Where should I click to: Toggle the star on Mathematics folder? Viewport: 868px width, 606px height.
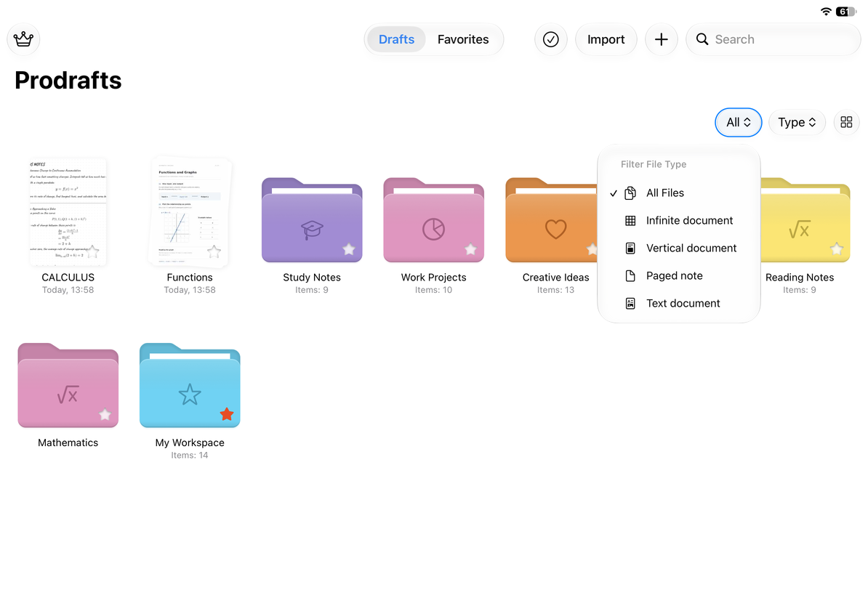[105, 414]
